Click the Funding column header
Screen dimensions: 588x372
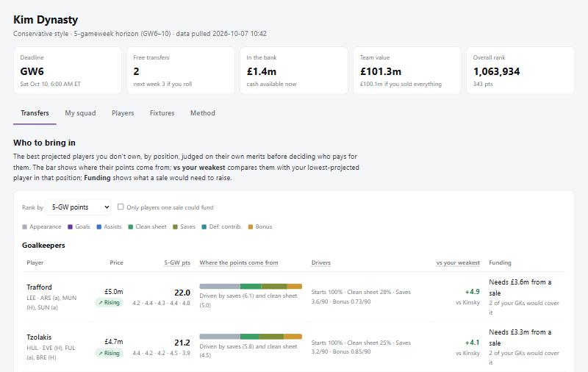click(x=500, y=262)
